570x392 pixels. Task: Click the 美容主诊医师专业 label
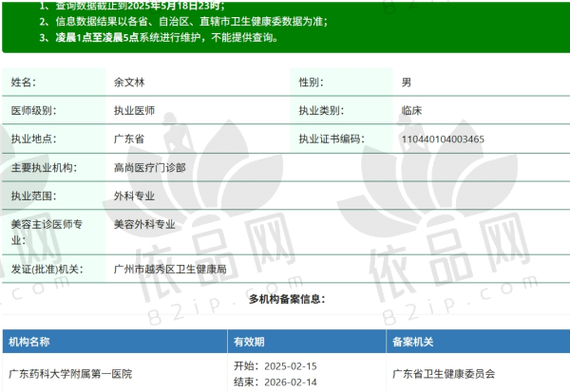(x=47, y=233)
